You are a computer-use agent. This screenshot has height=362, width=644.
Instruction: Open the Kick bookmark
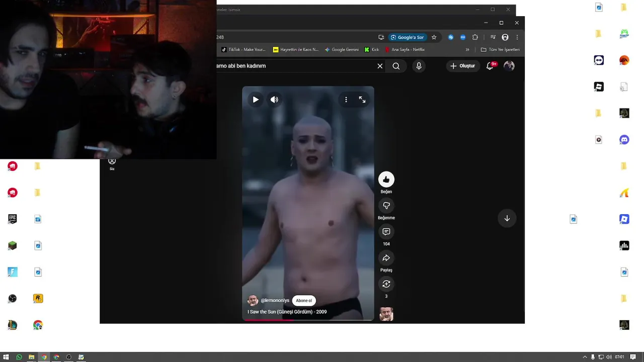372,50
